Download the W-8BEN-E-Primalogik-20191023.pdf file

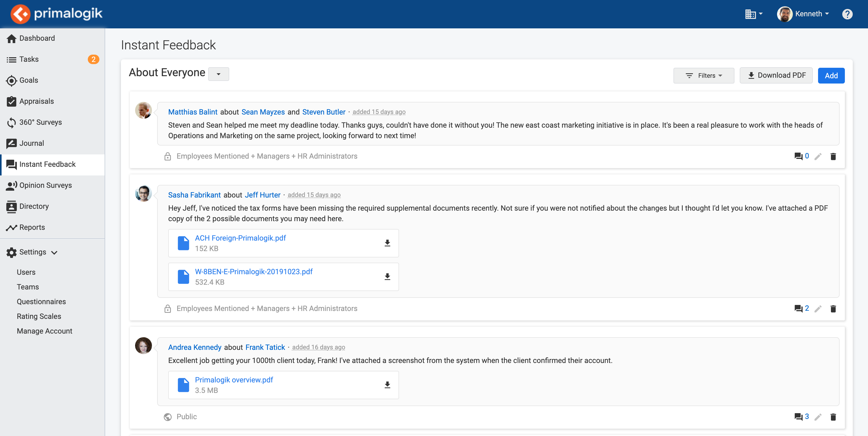tap(387, 277)
